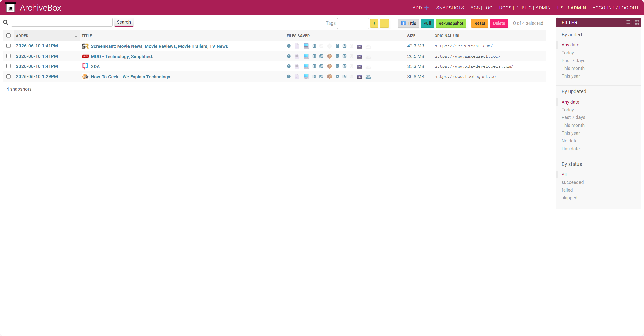Viewport: 644px width, 336px height.
Task: Open the ACCOUNT link
Action: (x=603, y=8)
